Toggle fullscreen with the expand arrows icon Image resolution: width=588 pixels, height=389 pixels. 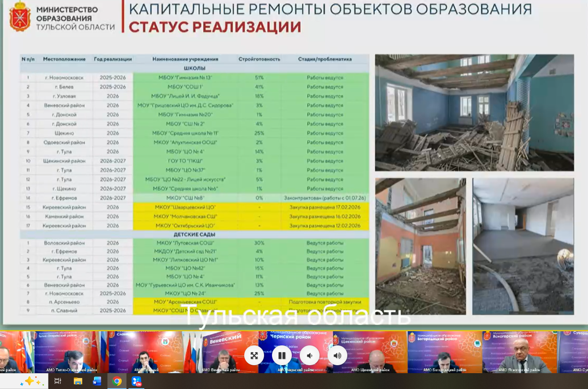point(254,355)
